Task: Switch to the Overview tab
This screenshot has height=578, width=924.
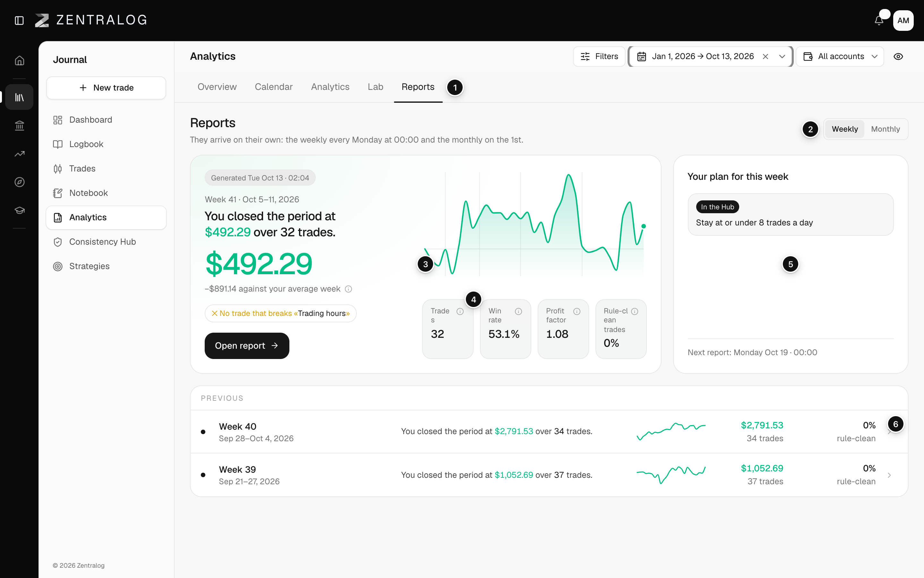Action: click(217, 87)
